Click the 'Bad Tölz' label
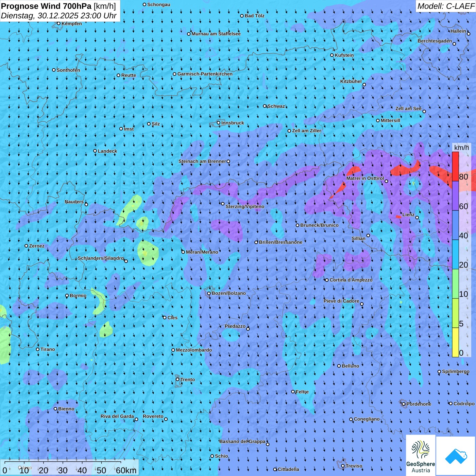This screenshot has height=476, width=476. click(255, 16)
